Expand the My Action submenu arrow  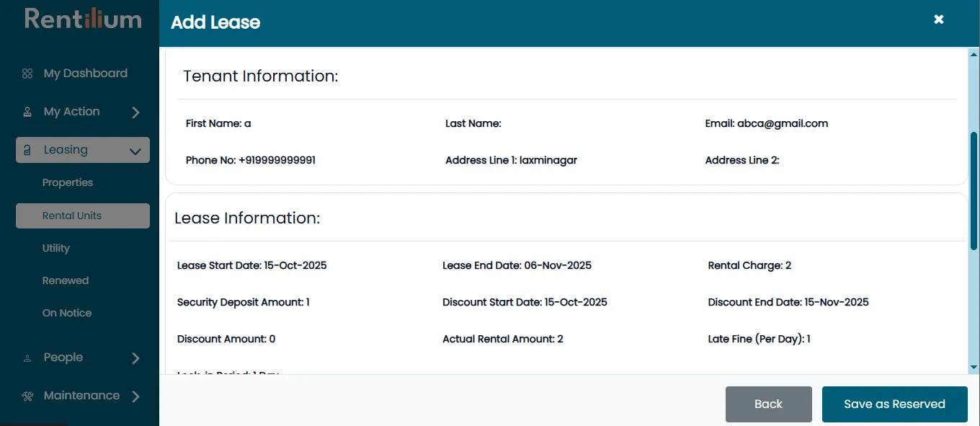(x=135, y=112)
